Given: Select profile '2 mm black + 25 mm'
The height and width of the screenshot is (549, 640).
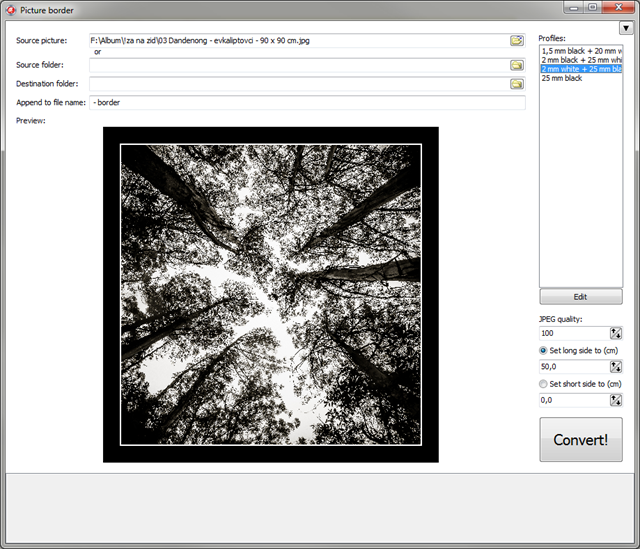Looking at the screenshot, I should point(581,60).
